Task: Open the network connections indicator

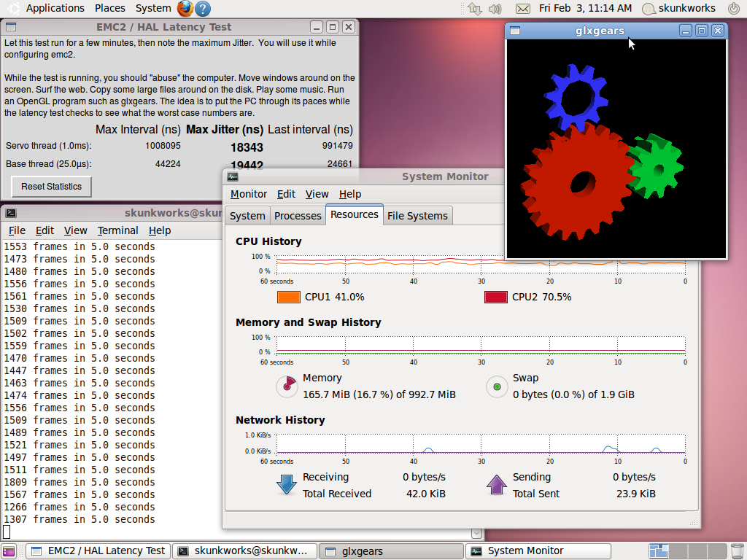Action: [x=474, y=9]
